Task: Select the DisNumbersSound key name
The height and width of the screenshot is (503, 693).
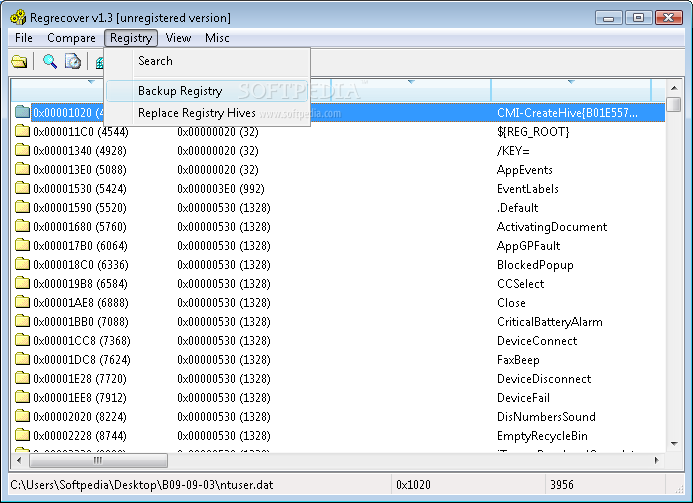Action: coord(546,417)
